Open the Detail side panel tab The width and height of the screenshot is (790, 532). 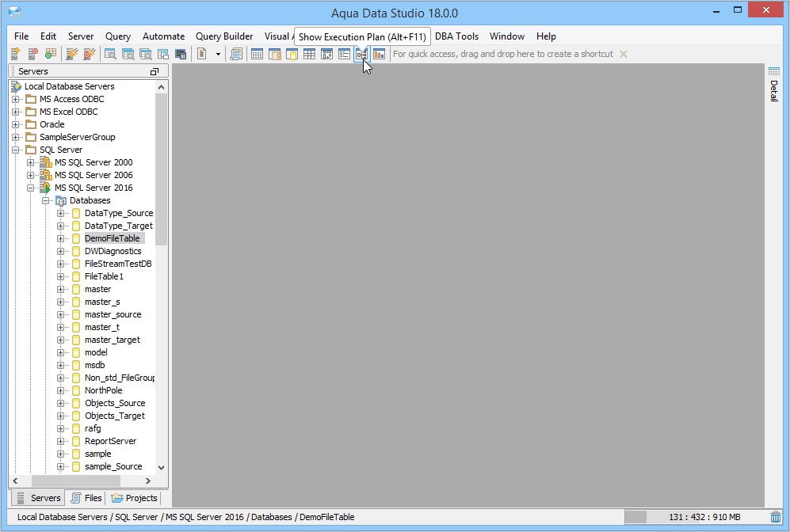(x=774, y=85)
